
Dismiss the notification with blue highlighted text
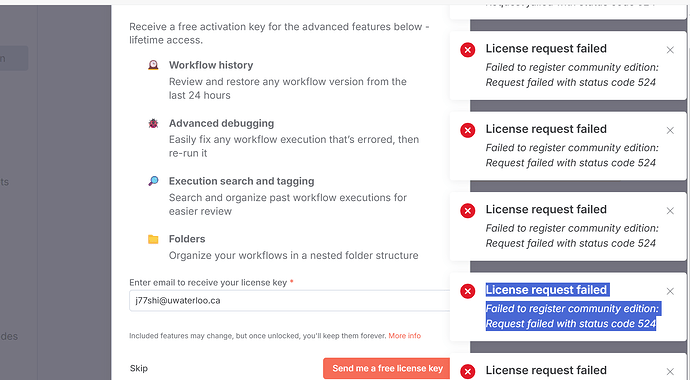670,291
